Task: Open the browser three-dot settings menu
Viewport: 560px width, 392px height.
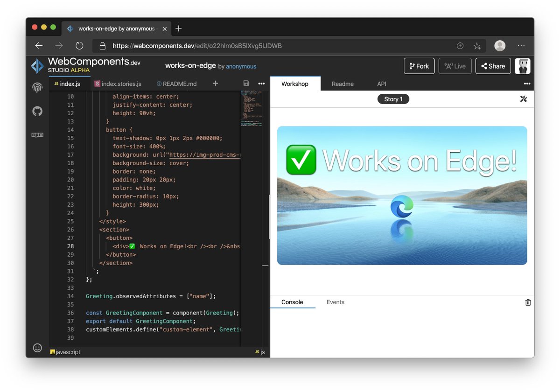Action: click(x=521, y=46)
